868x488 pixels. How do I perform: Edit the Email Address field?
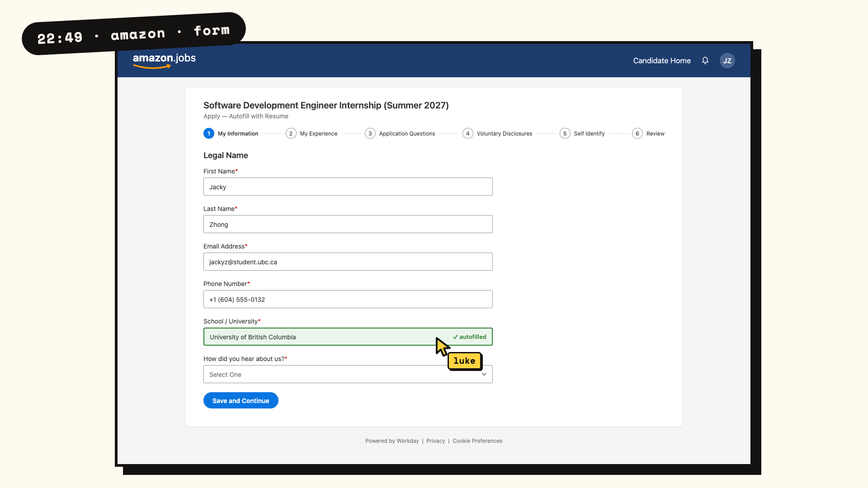click(348, 262)
